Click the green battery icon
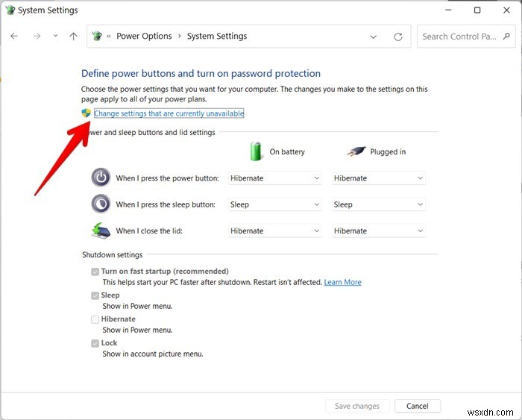522x420 pixels. click(x=256, y=151)
